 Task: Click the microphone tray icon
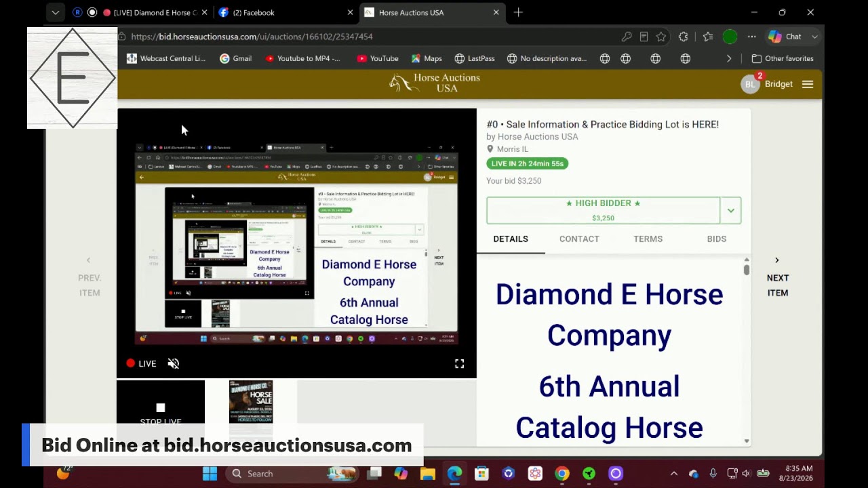coord(713,474)
